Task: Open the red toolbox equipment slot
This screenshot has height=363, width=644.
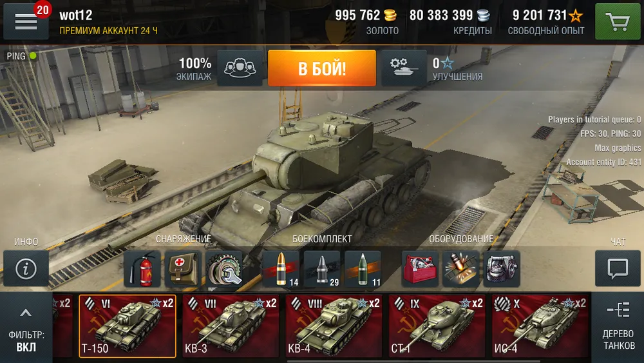Action: click(x=420, y=269)
